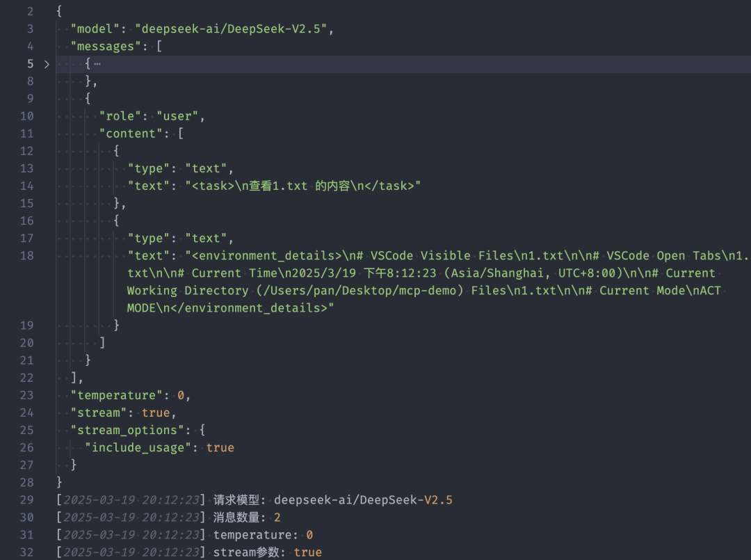Click the 请求模型 log line text
The height and width of the screenshot is (560, 751).
point(333,500)
